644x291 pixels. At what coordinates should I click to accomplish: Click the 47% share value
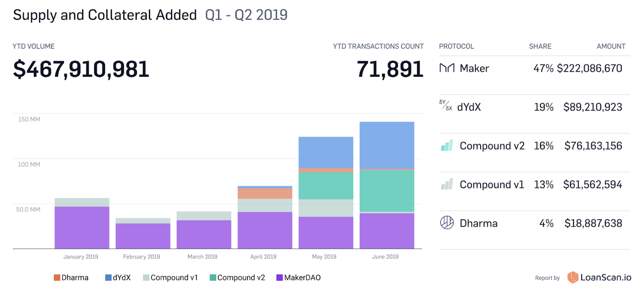[x=543, y=68]
